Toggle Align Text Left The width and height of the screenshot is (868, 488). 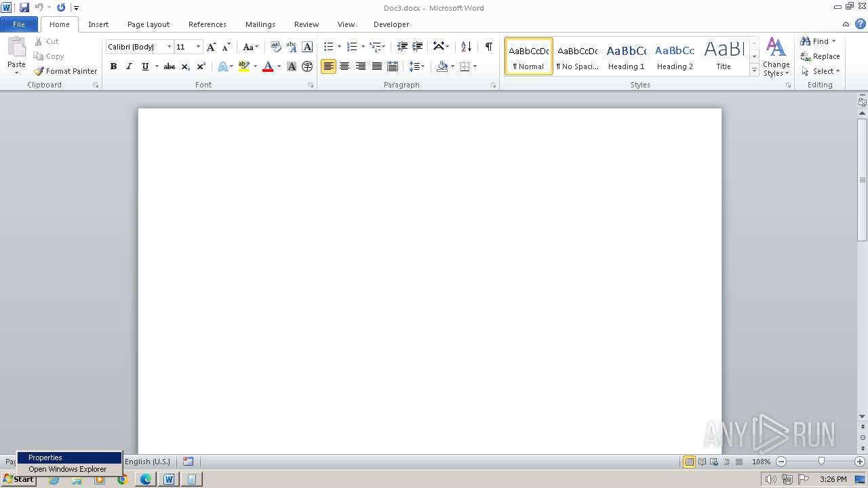(x=328, y=66)
